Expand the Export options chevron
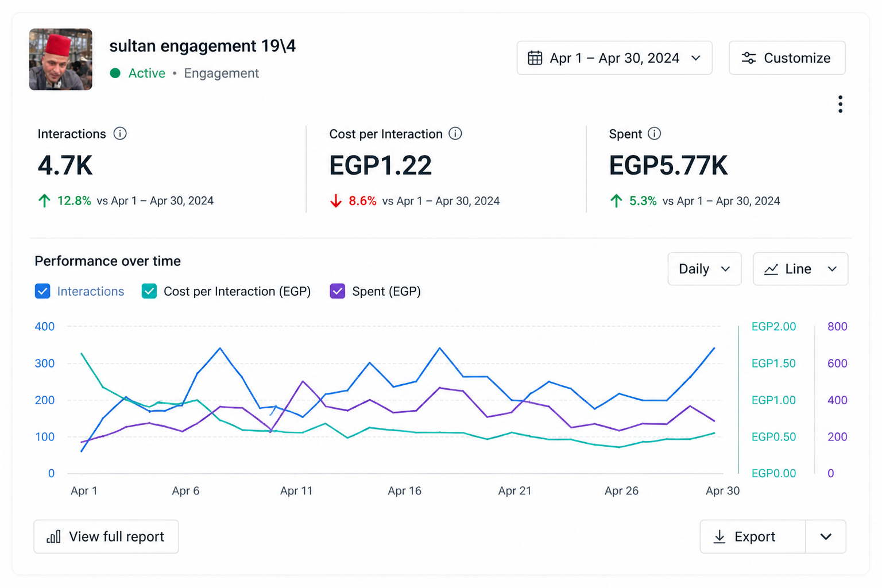The image size is (882, 588). click(826, 537)
